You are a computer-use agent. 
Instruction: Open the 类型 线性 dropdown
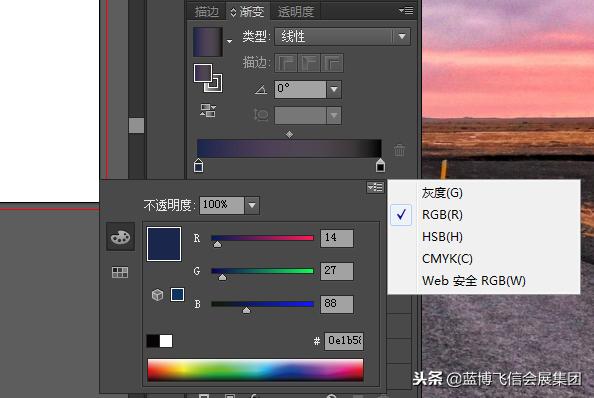click(x=342, y=37)
